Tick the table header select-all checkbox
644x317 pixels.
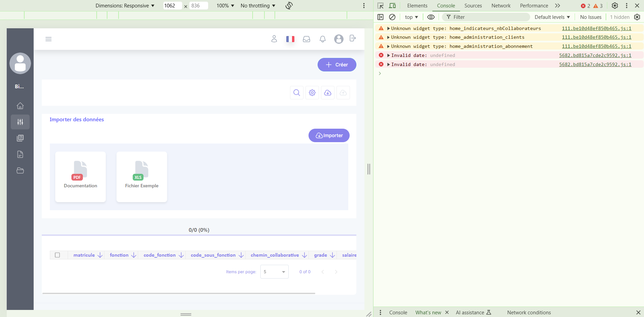point(57,255)
